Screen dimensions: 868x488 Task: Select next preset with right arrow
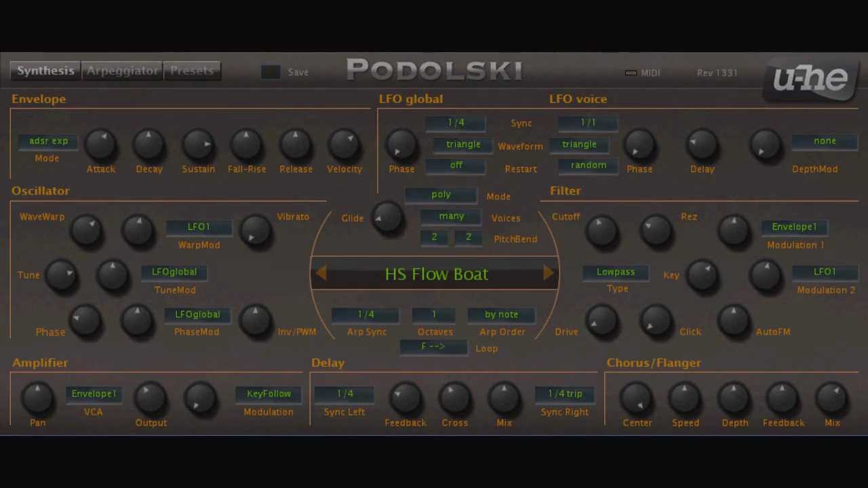pos(548,273)
